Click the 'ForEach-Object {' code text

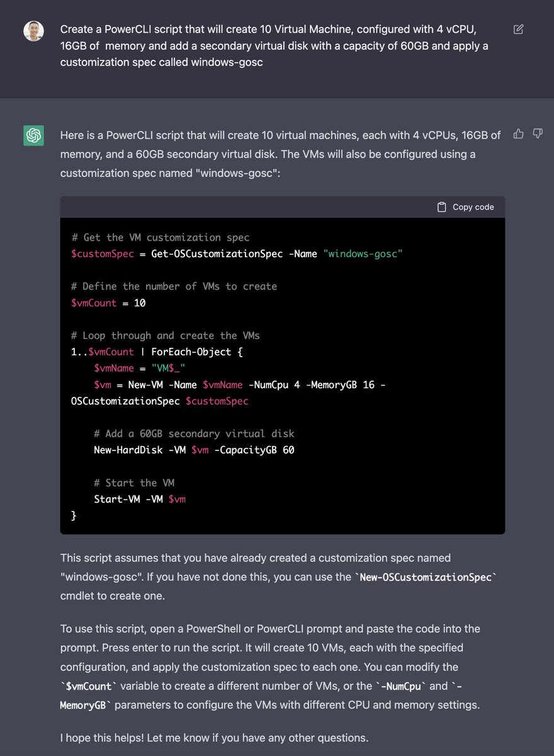[197, 352]
